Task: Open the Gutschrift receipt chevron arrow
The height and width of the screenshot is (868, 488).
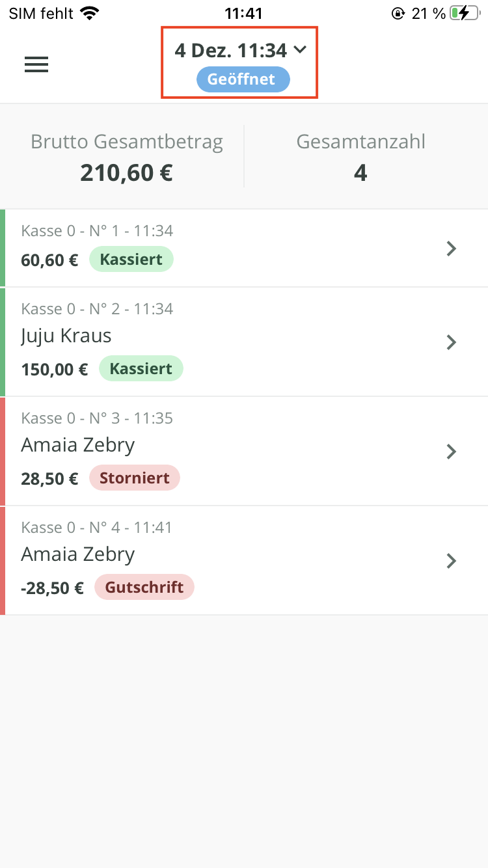Action: click(x=452, y=561)
